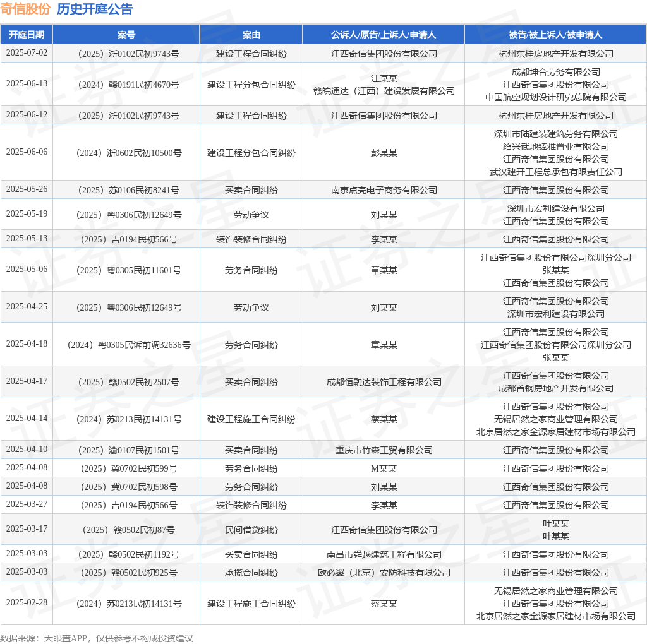
Task: Select the date cell 2025-07-02
Action: [27, 53]
